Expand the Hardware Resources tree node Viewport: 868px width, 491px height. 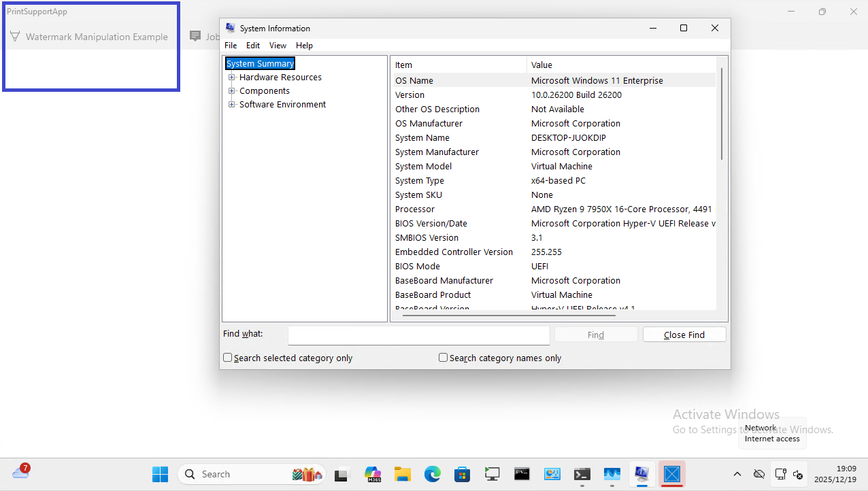click(x=232, y=78)
